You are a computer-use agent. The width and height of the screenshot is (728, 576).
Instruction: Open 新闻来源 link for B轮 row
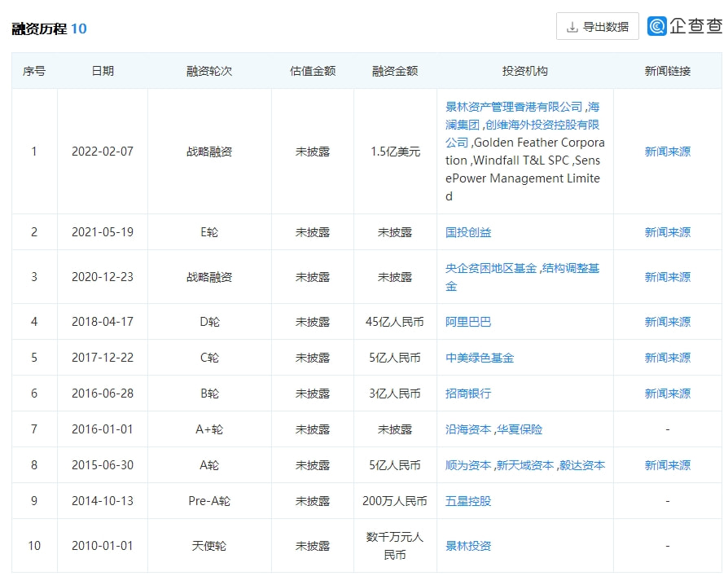click(667, 394)
